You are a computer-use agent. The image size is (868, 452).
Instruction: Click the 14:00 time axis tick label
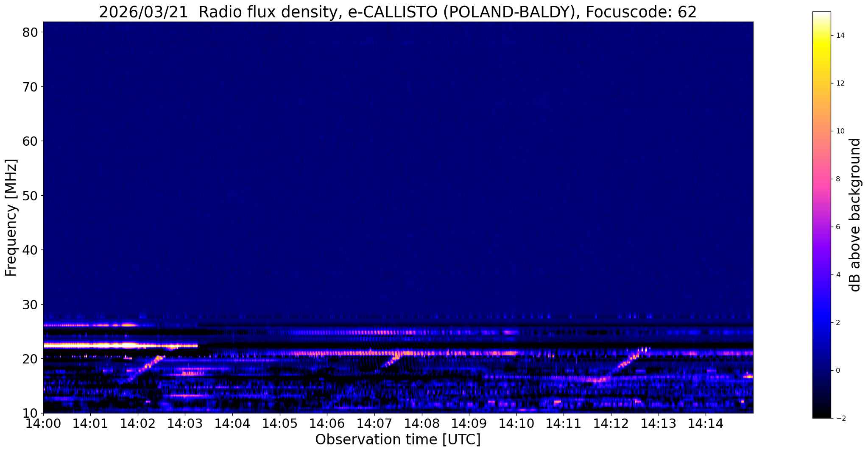[x=43, y=423]
